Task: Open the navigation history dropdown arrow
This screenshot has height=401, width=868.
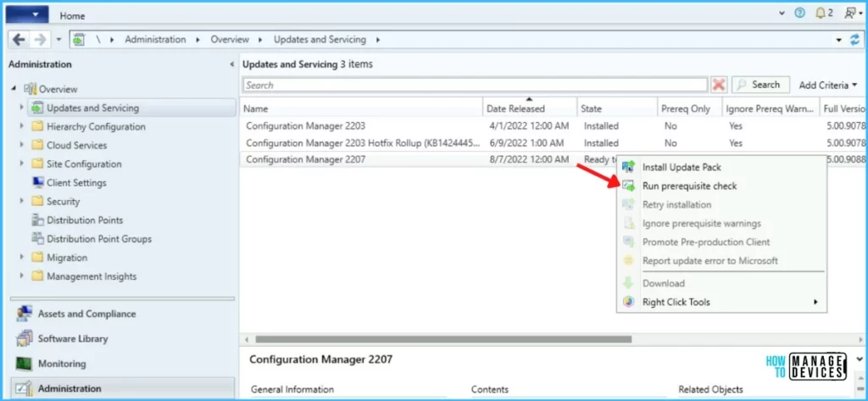Action: [x=59, y=40]
